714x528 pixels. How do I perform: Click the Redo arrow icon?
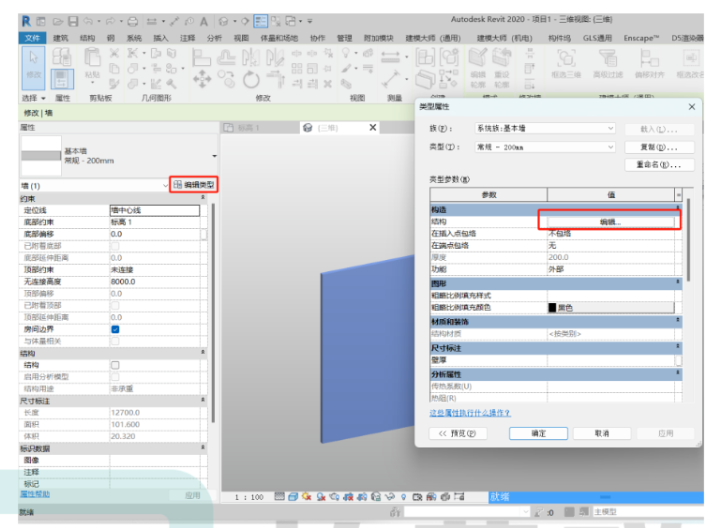click(111, 21)
